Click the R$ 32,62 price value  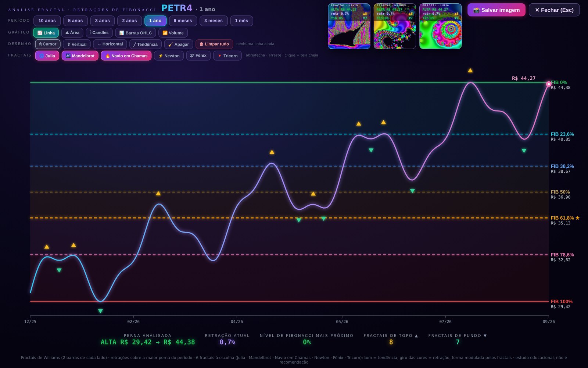pyautogui.click(x=560, y=260)
